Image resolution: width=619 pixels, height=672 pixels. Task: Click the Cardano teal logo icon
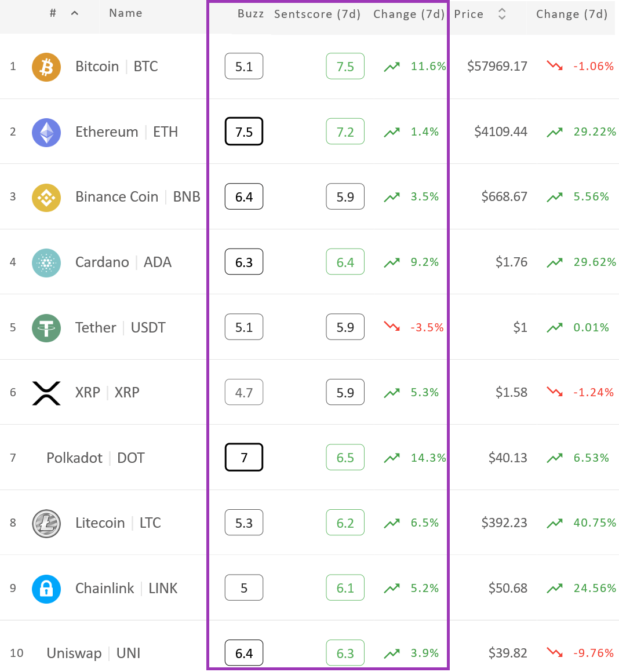[46, 262]
